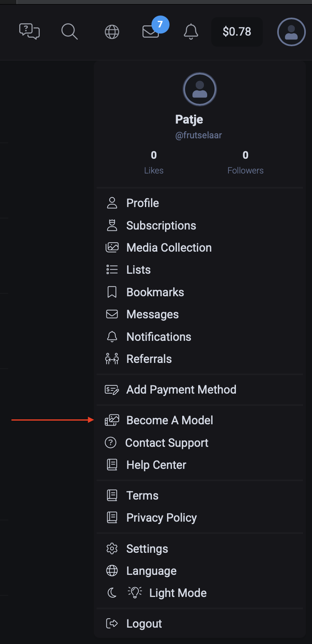Open the messages envelope with badge 7
This screenshot has width=312, height=644.
(x=151, y=32)
